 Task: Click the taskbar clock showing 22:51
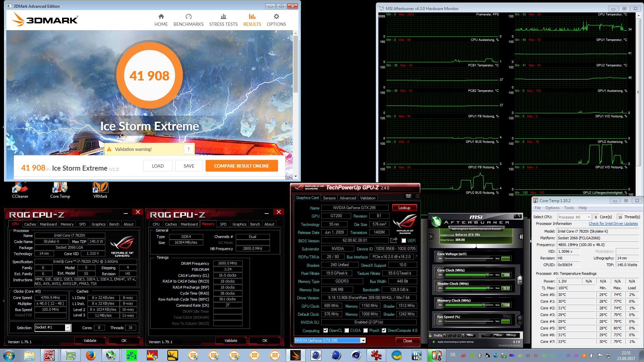(626, 353)
